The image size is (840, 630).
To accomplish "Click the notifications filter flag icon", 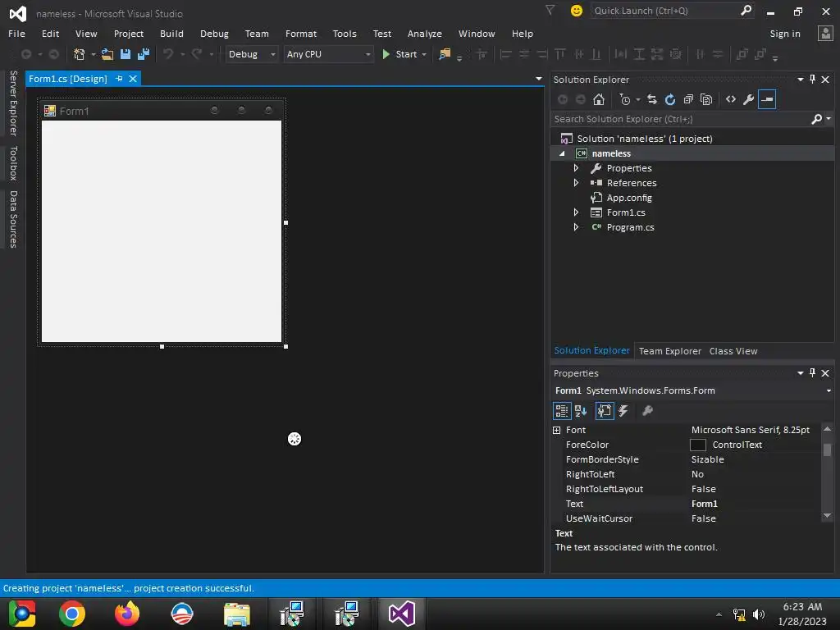I will 550,10.
